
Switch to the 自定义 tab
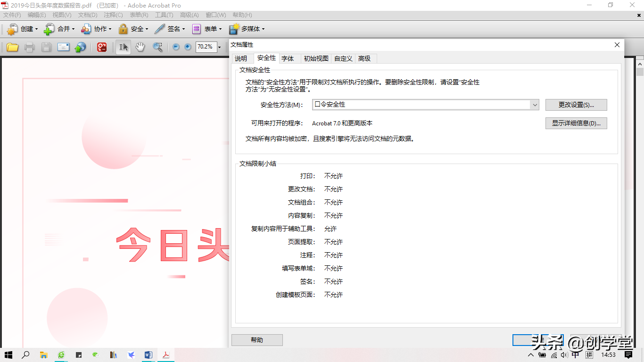(343, 58)
